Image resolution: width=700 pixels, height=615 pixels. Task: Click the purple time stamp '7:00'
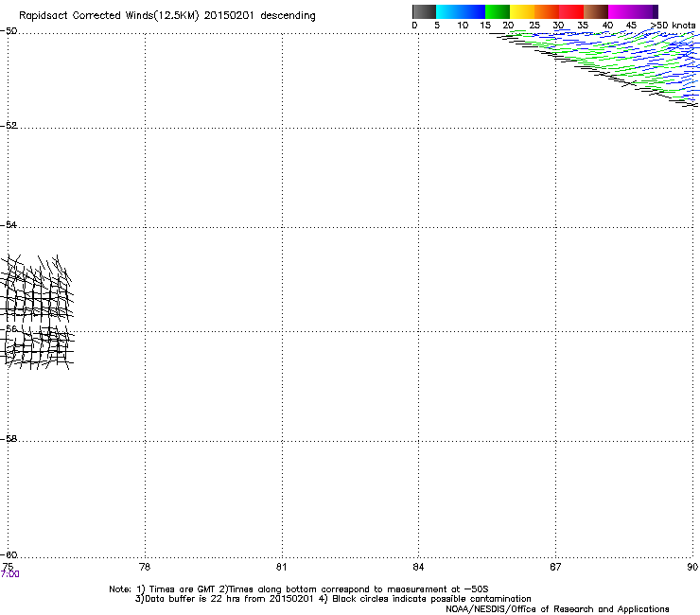(9, 574)
